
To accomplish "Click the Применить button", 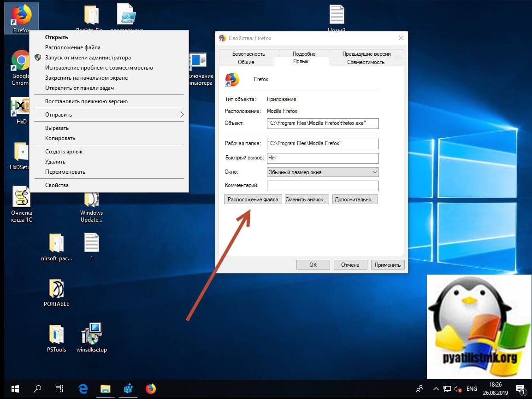I will 387,265.
